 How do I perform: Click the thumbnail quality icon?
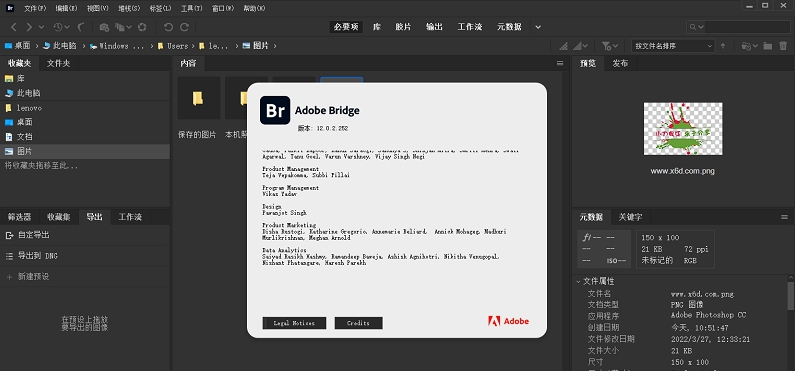click(x=563, y=46)
